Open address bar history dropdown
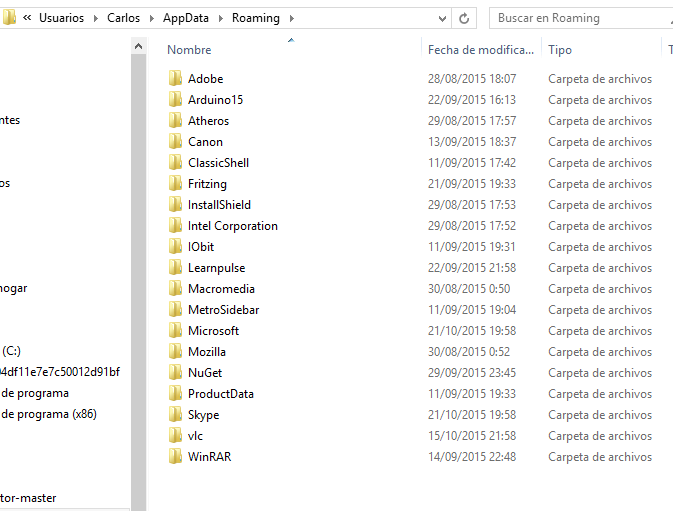 [440, 18]
